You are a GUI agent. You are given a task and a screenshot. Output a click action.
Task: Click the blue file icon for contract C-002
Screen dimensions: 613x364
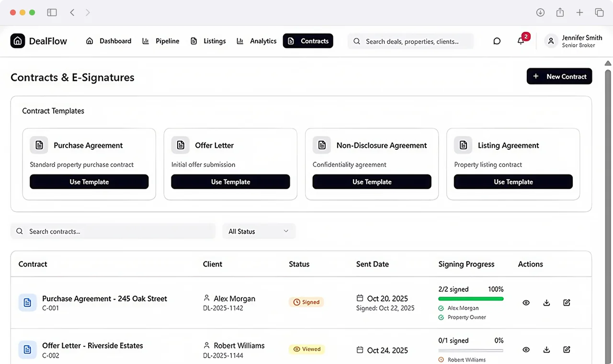27,350
